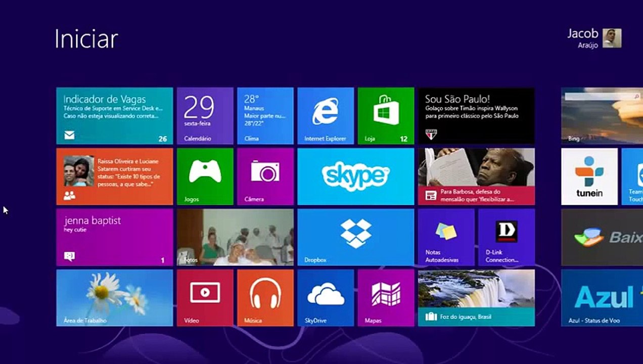Open the news tile about Barbosa

pyautogui.click(x=476, y=176)
